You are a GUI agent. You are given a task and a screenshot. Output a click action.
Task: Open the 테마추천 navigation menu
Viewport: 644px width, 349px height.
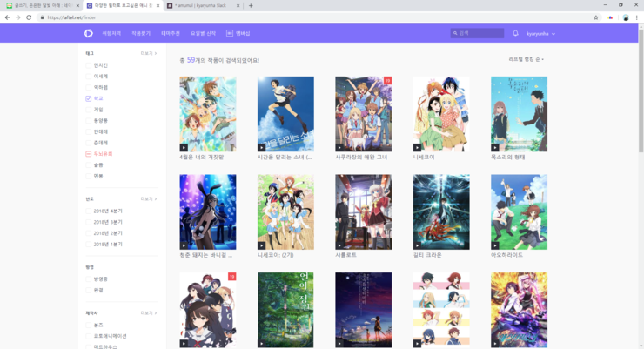(171, 33)
